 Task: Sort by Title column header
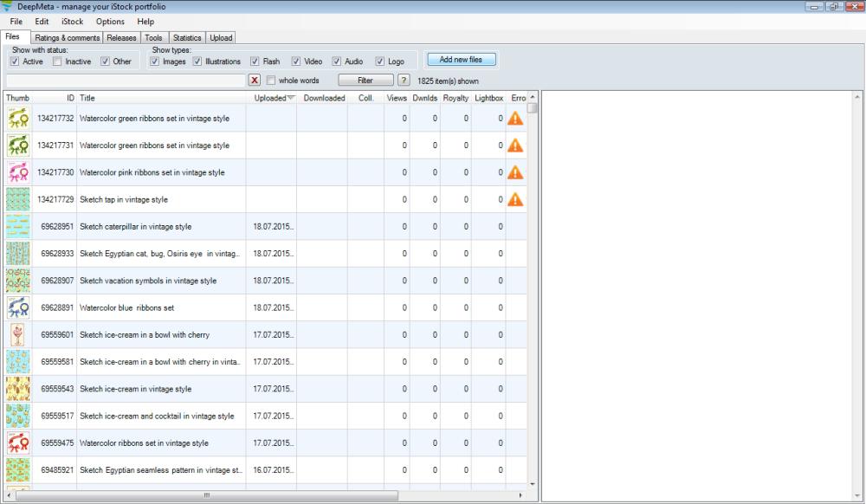pos(161,98)
